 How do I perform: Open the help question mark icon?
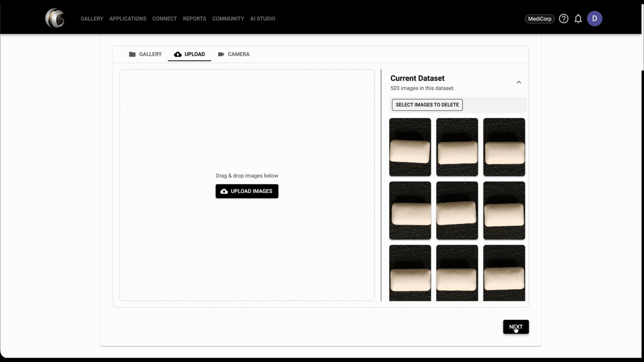coord(564,18)
